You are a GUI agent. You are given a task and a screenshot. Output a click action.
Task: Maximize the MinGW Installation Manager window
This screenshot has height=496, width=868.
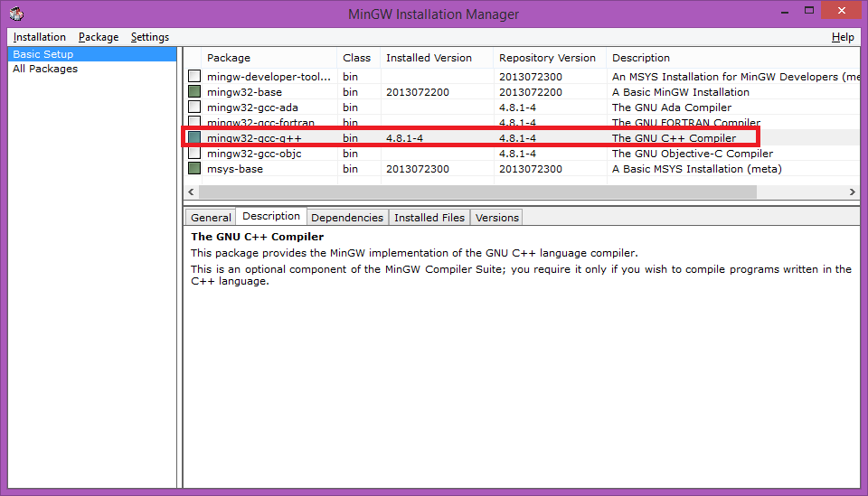click(808, 11)
